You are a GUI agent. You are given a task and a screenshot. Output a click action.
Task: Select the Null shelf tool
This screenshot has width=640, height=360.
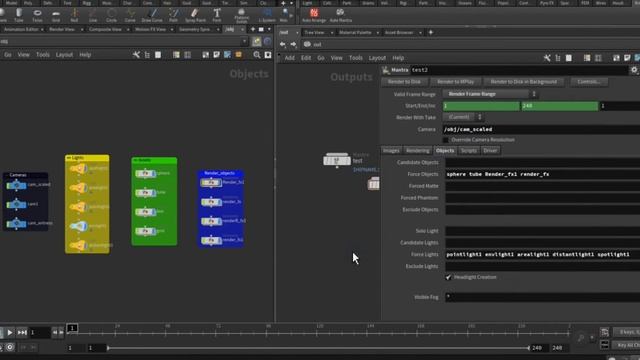click(x=74, y=16)
